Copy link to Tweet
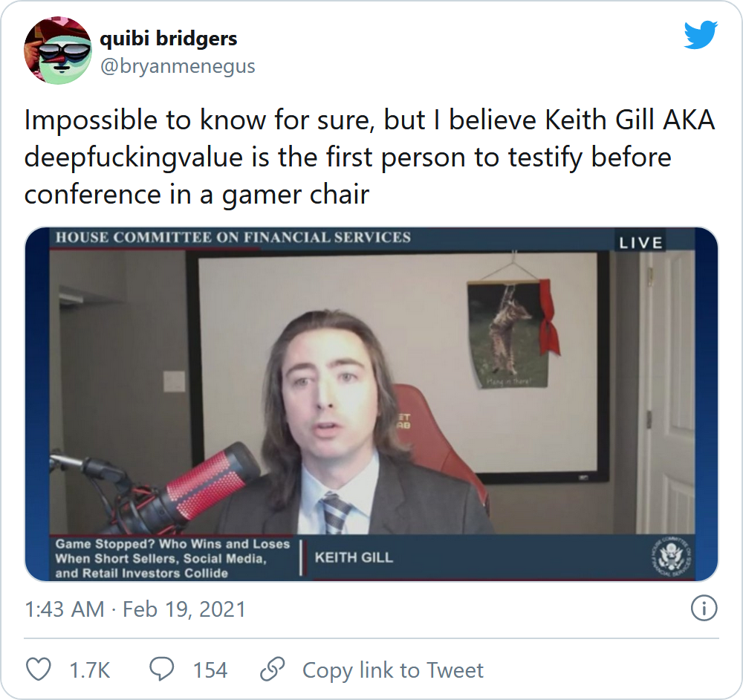 [x=393, y=670]
